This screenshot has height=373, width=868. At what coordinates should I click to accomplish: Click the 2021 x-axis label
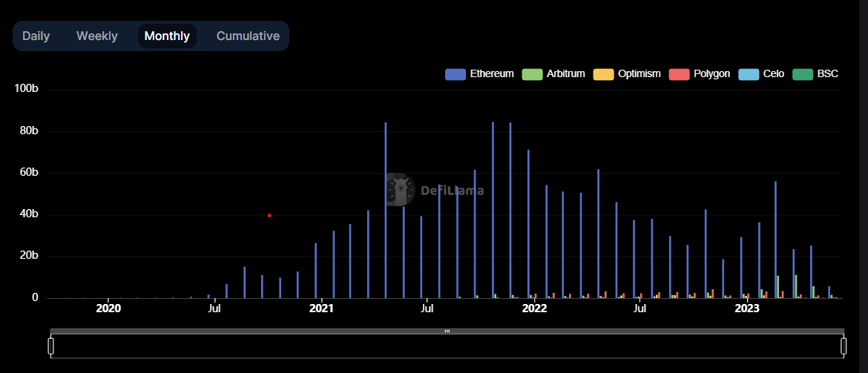(x=322, y=308)
